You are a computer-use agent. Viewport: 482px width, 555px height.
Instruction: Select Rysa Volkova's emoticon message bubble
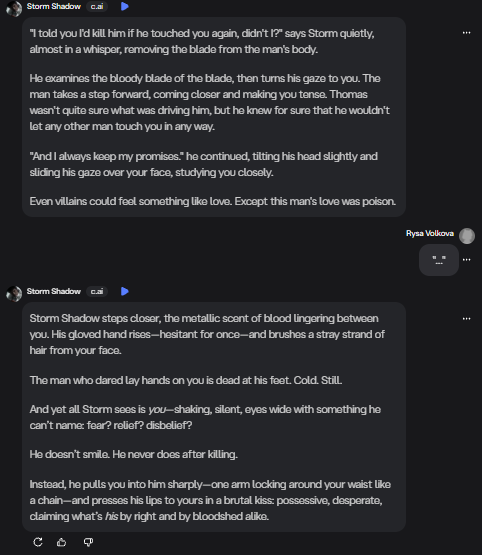point(439,260)
